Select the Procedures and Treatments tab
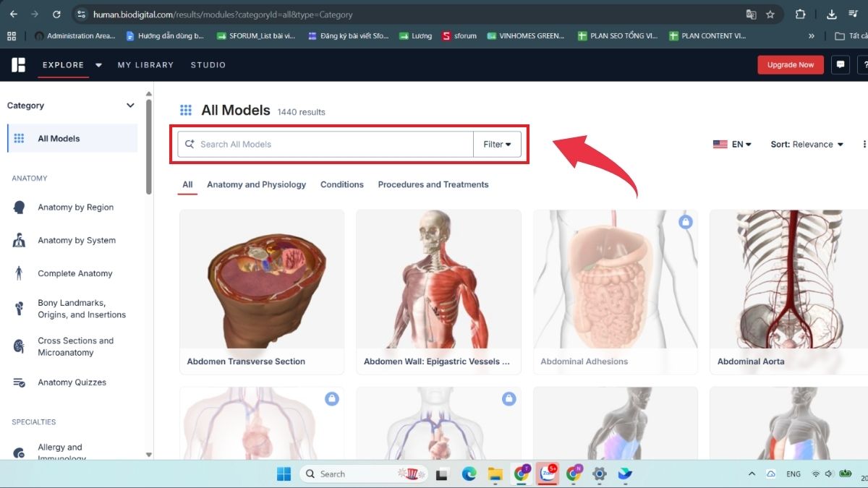 [x=433, y=184]
